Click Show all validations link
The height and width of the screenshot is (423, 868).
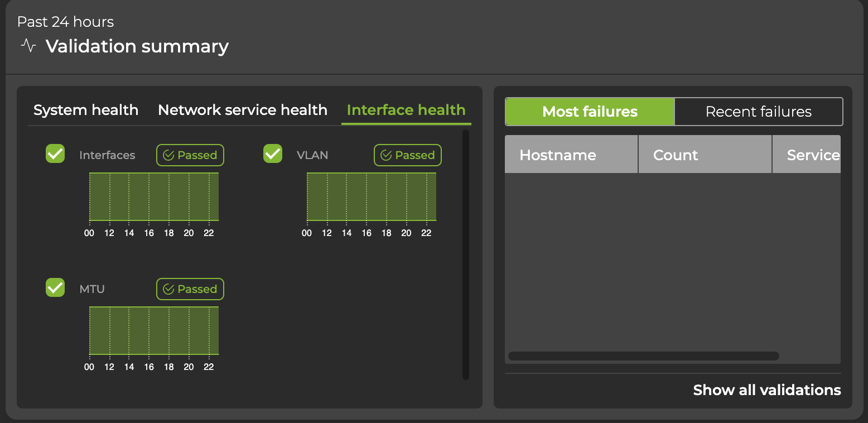click(x=766, y=390)
